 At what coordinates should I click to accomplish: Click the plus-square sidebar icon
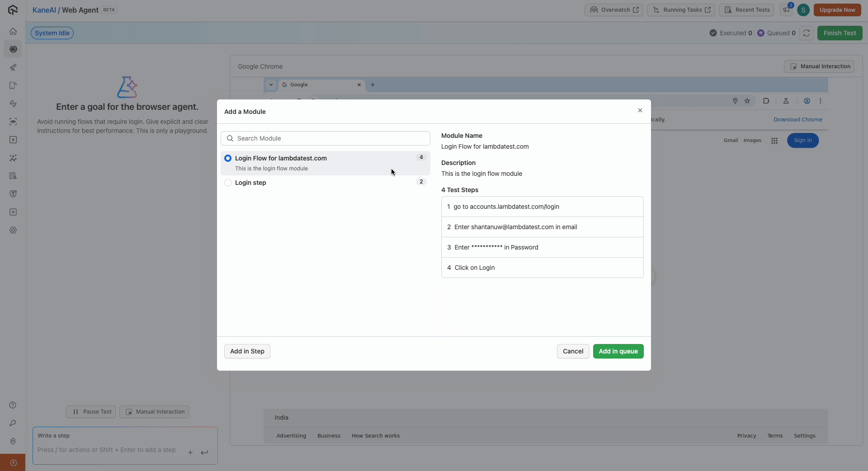tap(13, 212)
